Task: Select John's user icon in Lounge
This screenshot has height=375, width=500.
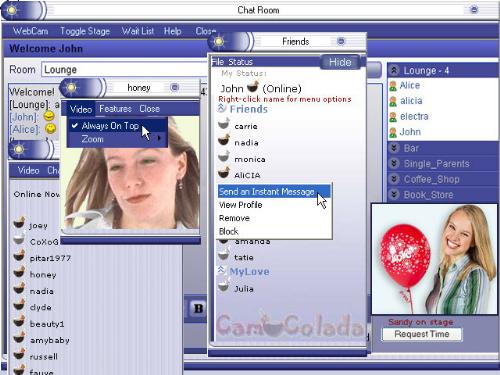Action: (393, 132)
